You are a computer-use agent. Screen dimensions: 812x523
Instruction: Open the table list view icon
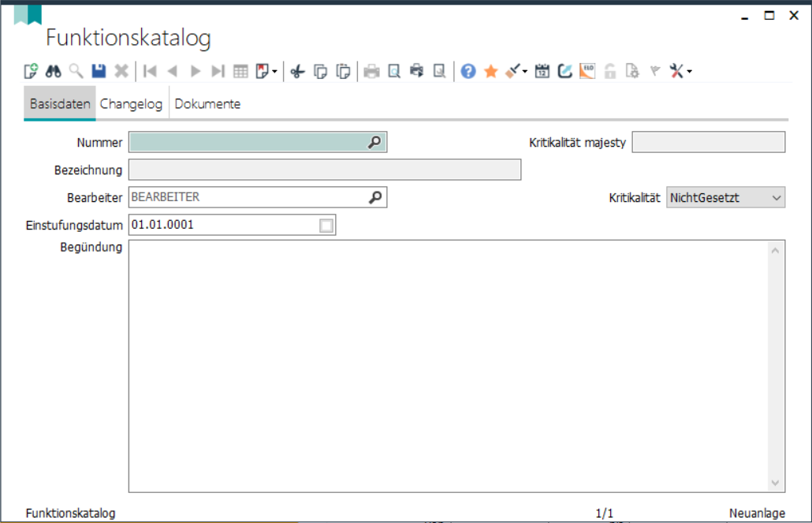[x=240, y=71]
